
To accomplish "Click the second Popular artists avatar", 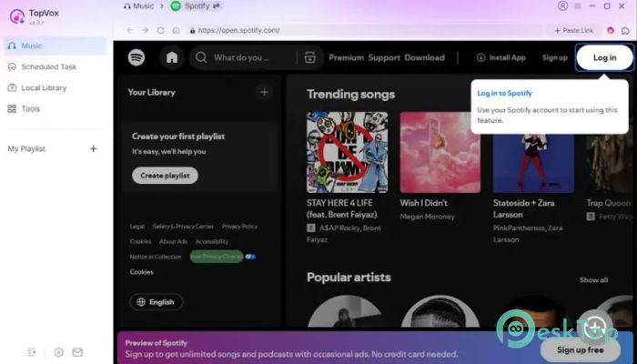I will [x=440, y=311].
